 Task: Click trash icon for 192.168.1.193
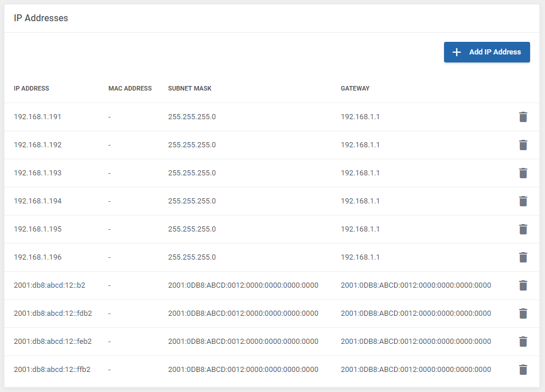tap(523, 173)
